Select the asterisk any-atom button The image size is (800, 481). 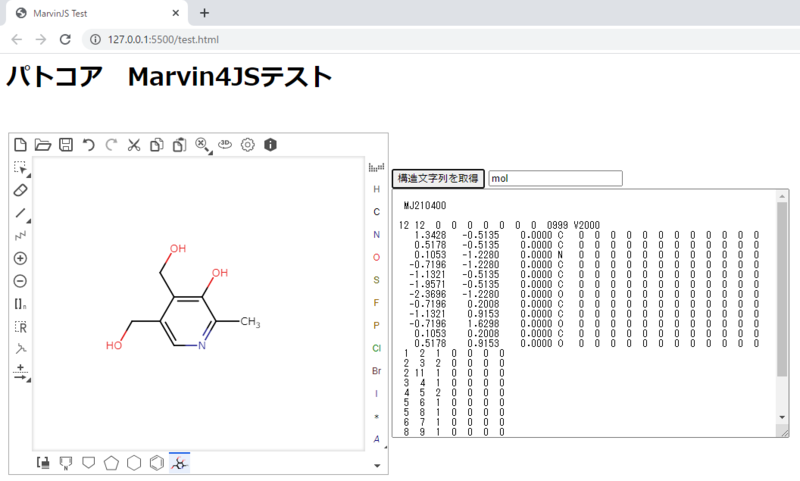coord(377,416)
